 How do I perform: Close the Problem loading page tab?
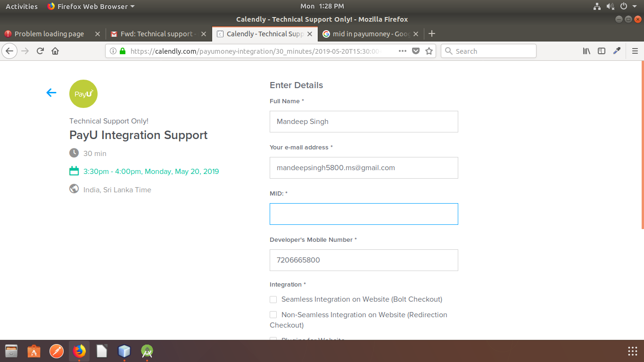tap(98, 34)
